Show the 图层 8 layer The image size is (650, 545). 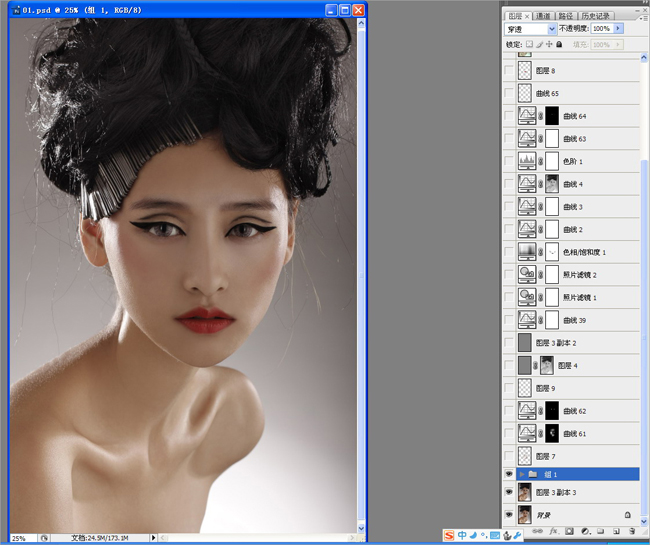tap(509, 70)
